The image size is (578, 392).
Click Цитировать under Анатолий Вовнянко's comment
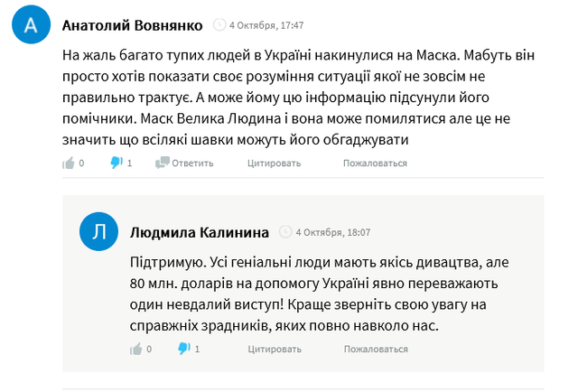point(274,163)
